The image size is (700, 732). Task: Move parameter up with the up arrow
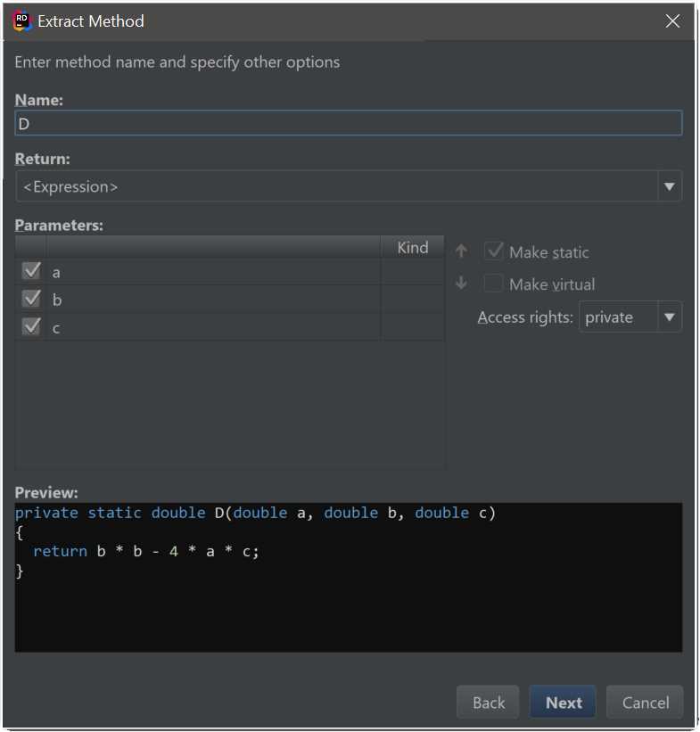pos(461,251)
